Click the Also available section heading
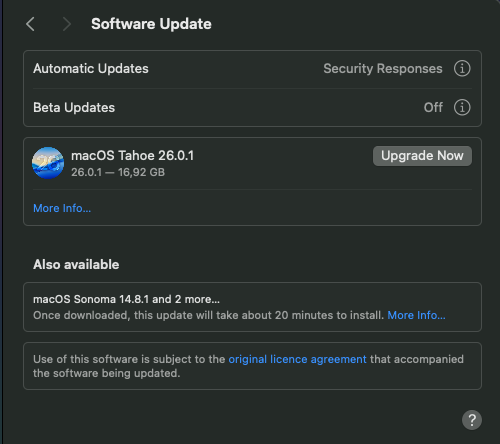 tap(76, 265)
